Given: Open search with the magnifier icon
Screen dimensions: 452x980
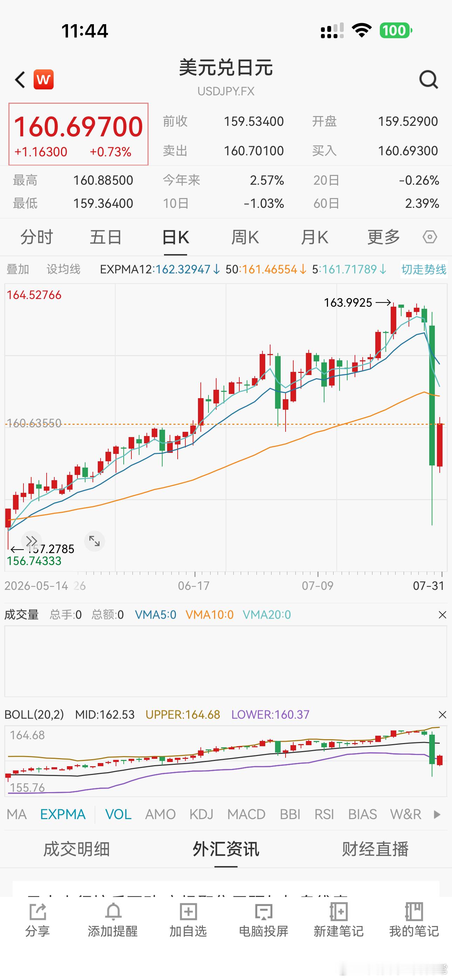Looking at the screenshot, I should coord(429,80).
